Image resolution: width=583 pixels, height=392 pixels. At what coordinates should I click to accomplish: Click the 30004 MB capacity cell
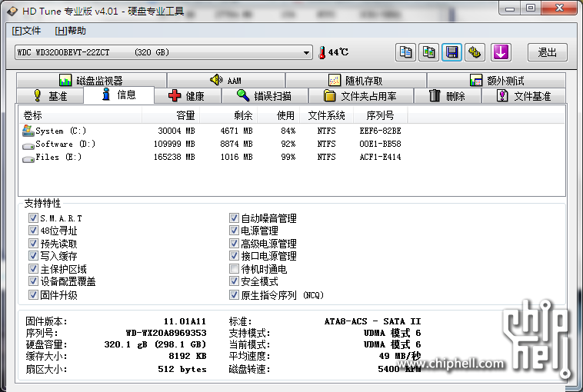pyautogui.click(x=176, y=131)
